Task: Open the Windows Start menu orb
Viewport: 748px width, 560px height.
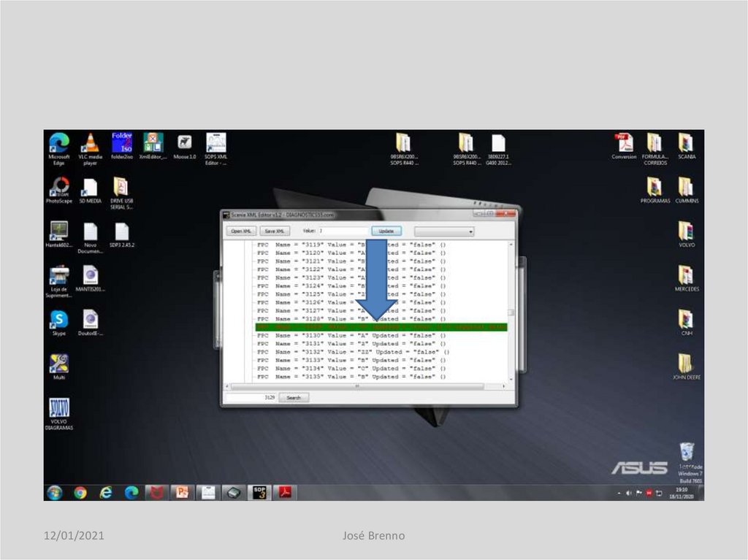Action: pos(55,492)
